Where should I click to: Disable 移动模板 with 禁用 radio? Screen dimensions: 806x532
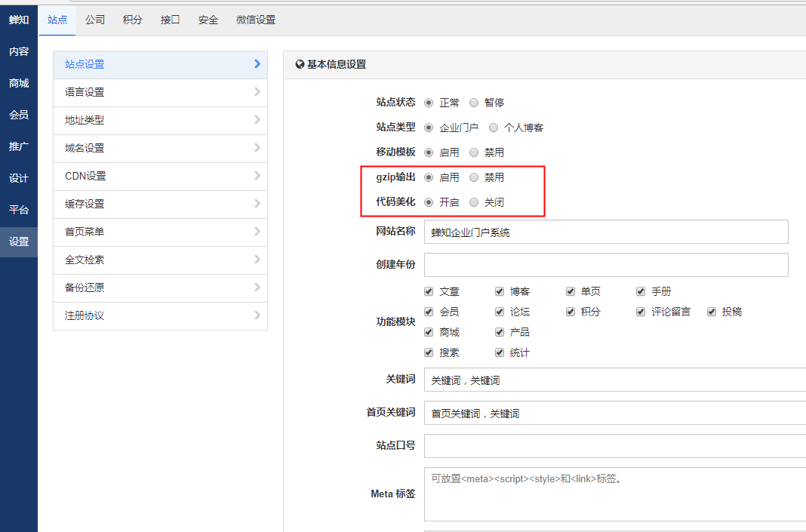click(x=474, y=152)
